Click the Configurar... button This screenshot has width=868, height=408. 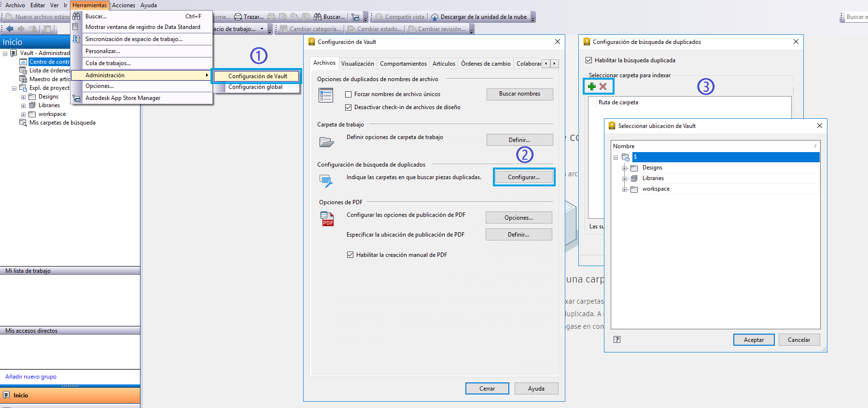[x=524, y=177]
